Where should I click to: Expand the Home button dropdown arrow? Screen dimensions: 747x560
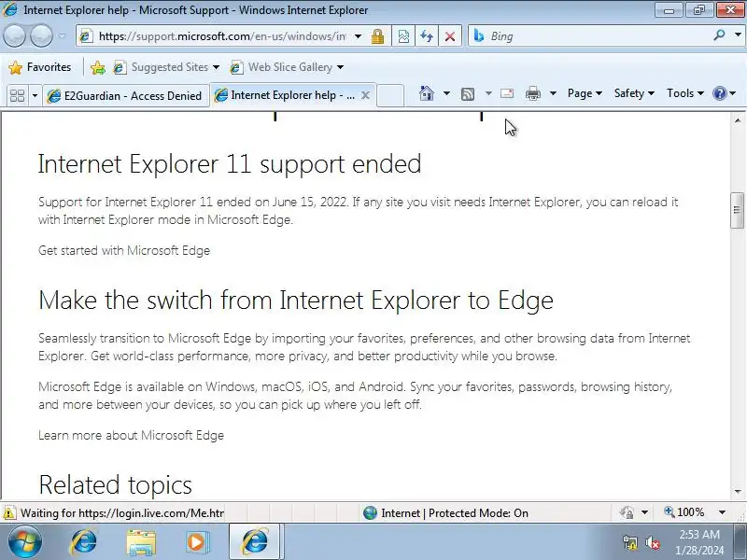point(446,93)
